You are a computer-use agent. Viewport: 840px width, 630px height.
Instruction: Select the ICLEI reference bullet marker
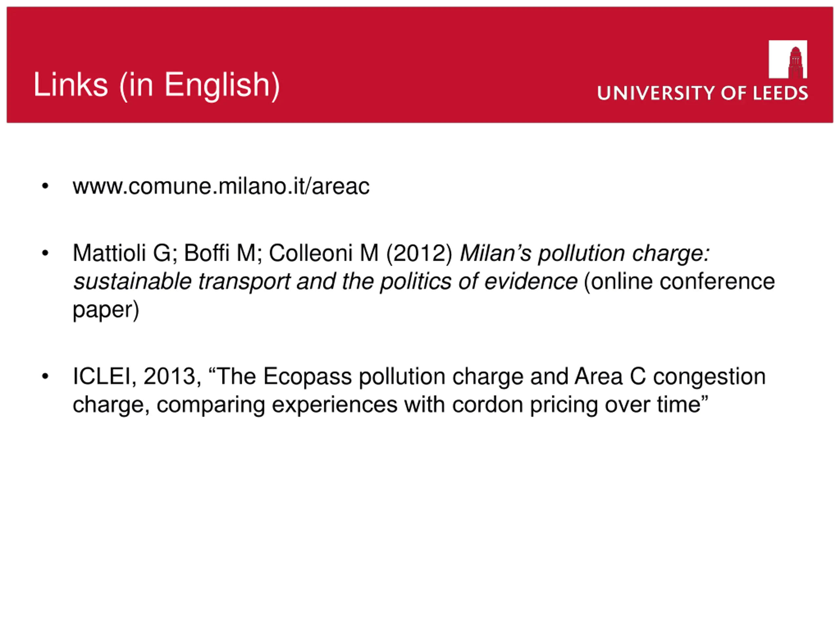click(x=45, y=376)
